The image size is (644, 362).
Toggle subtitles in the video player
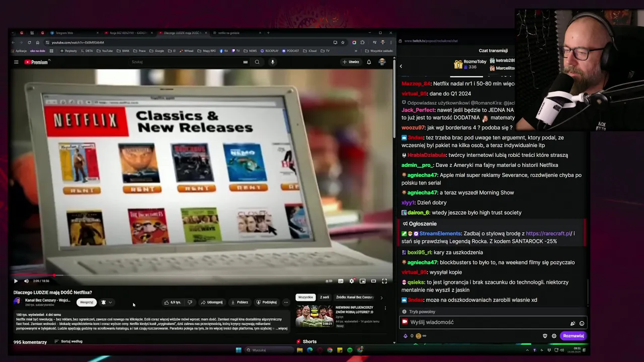tap(341, 281)
